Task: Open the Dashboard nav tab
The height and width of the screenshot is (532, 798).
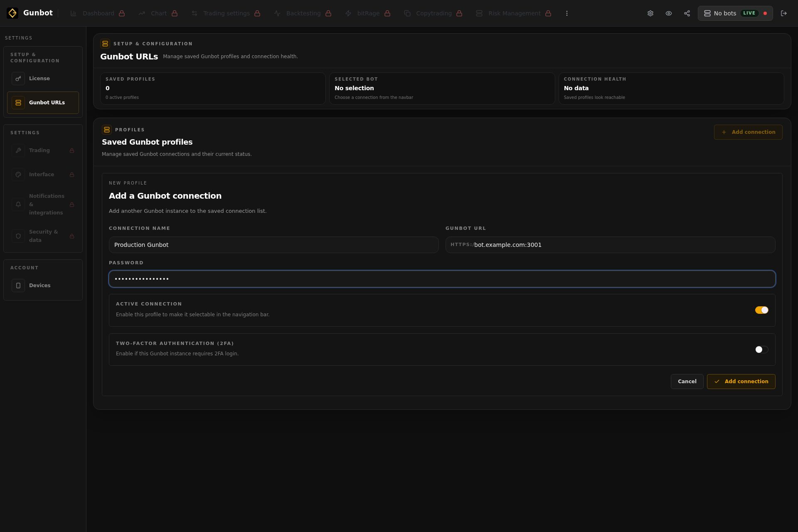Action: [x=98, y=13]
